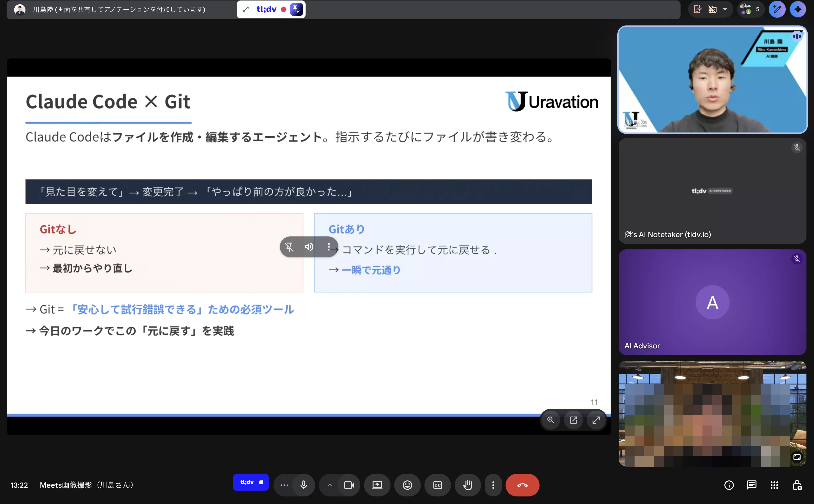
Task: Leave the call with red button
Action: pos(522,485)
